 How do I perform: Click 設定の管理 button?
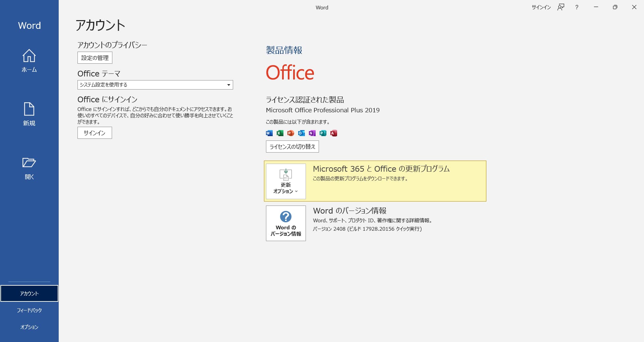tap(95, 58)
